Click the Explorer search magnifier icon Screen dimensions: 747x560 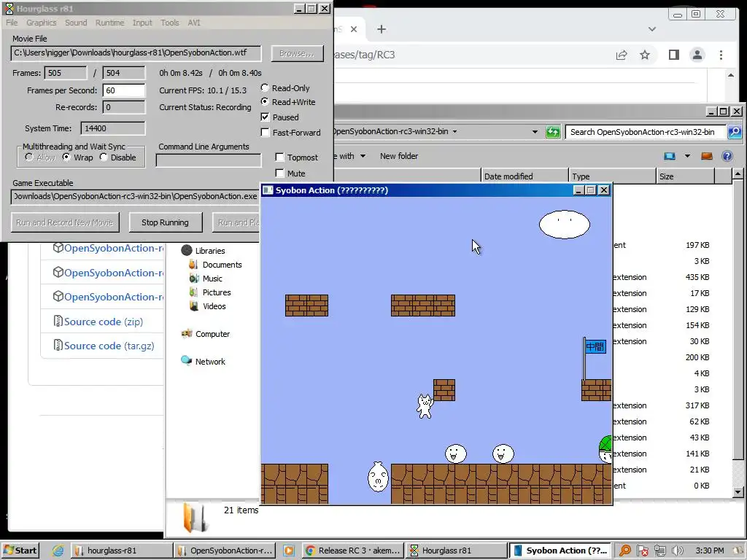(x=734, y=132)
